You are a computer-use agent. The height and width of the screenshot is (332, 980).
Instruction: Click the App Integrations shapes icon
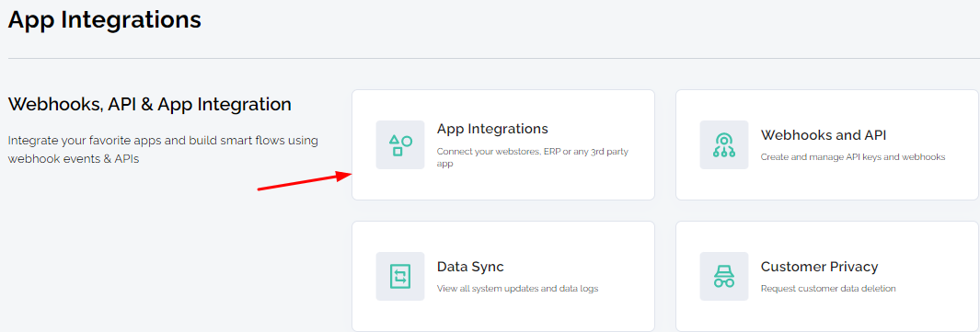[x=400, y=144]
